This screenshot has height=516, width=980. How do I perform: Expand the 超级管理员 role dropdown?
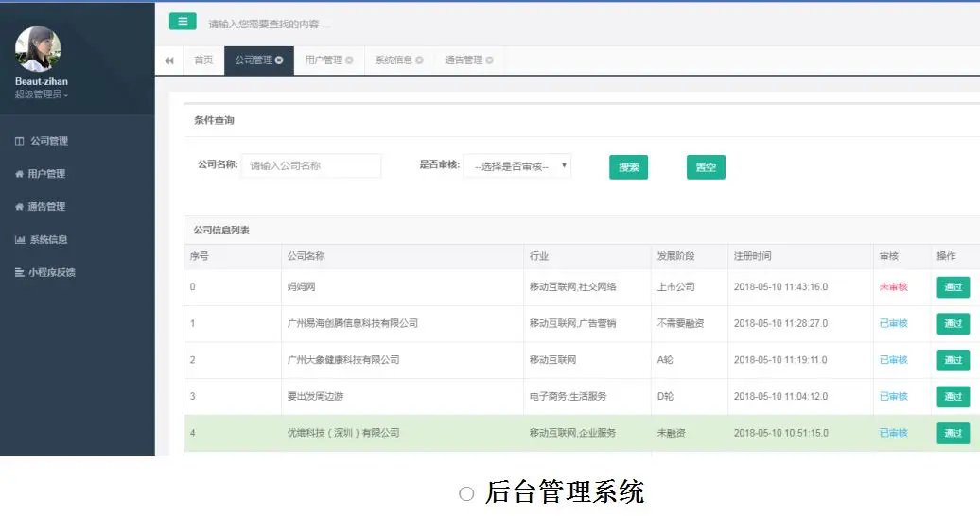(x=42, y=95)
